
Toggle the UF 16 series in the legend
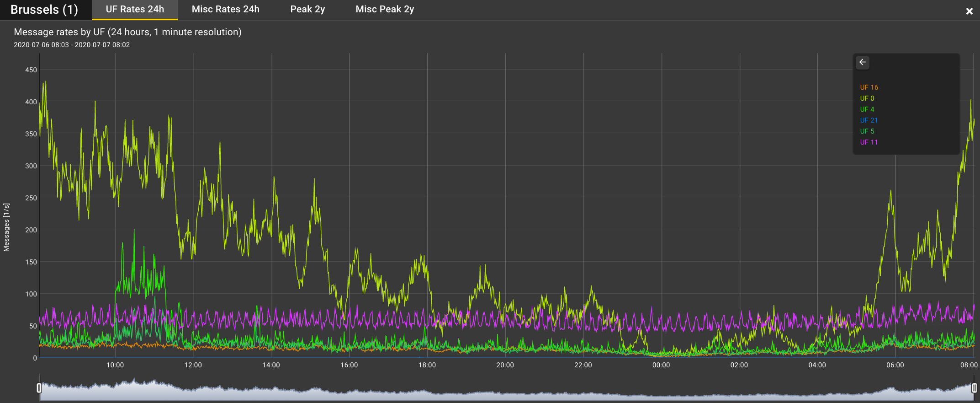[x=869, y=87]
